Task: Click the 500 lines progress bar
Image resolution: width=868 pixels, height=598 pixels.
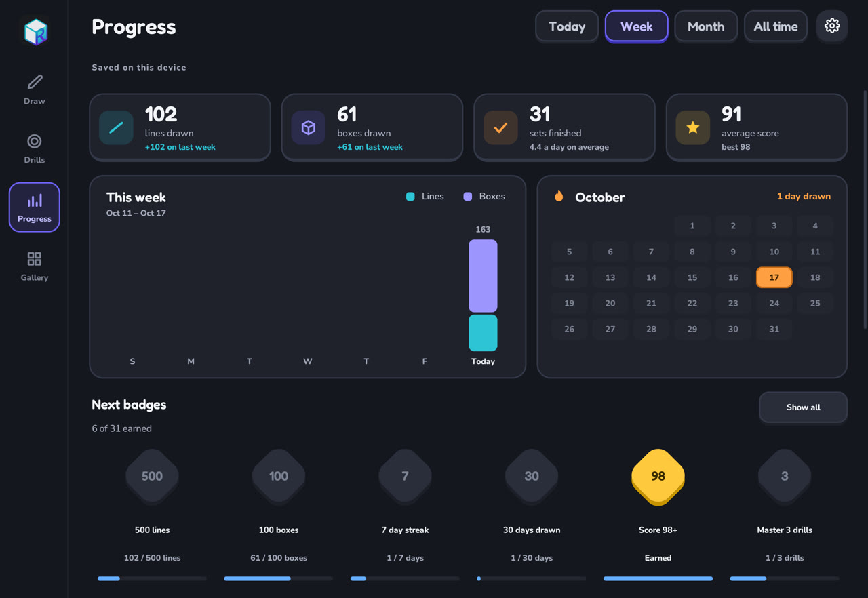Action: (x=152, y=578)
